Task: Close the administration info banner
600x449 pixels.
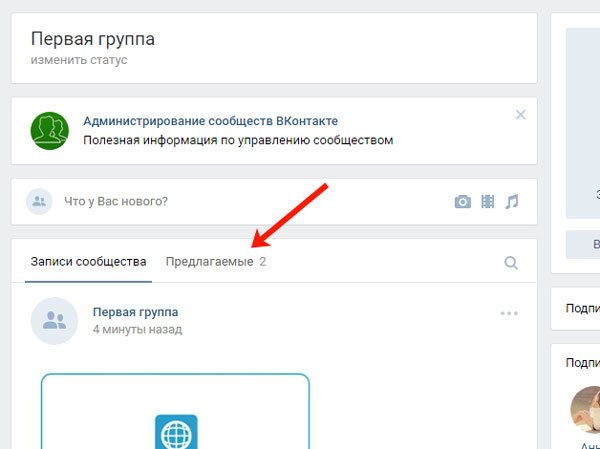Action: (x=520, y=114)
